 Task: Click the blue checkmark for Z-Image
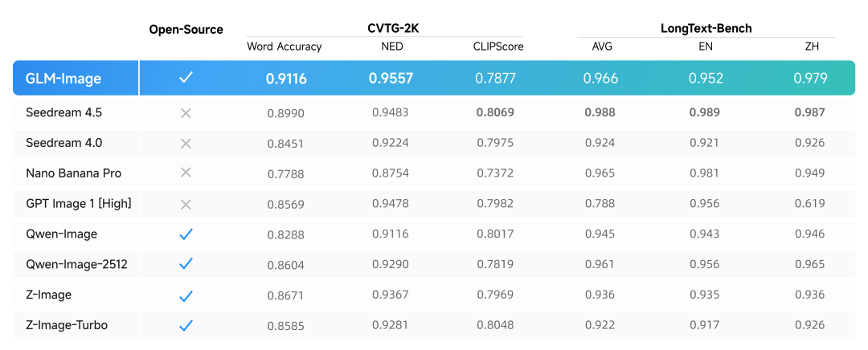[186, 295]
